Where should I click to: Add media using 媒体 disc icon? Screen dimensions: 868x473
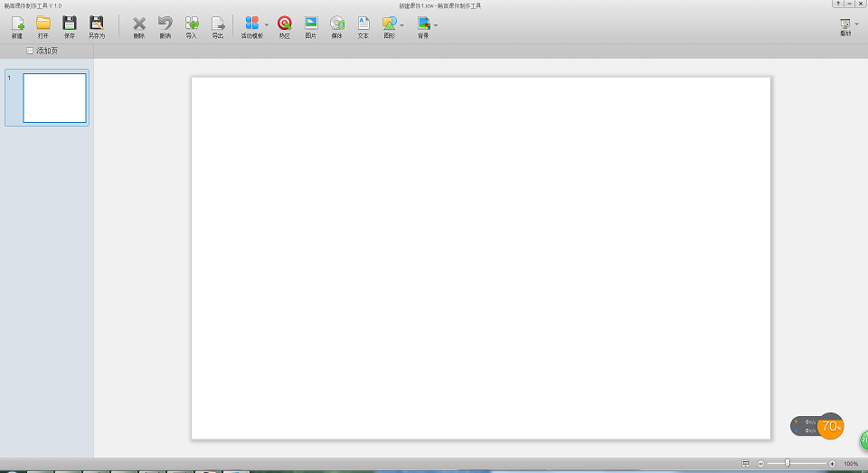(337, 24)
